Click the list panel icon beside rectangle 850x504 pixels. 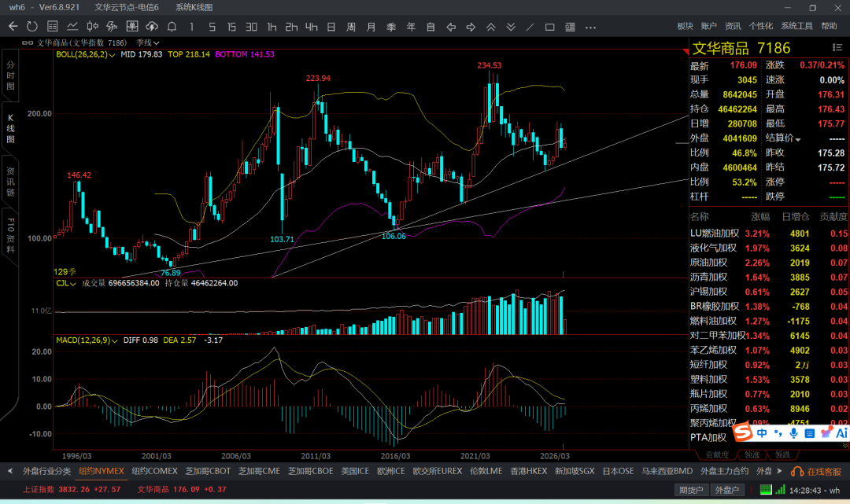[570, 27]
